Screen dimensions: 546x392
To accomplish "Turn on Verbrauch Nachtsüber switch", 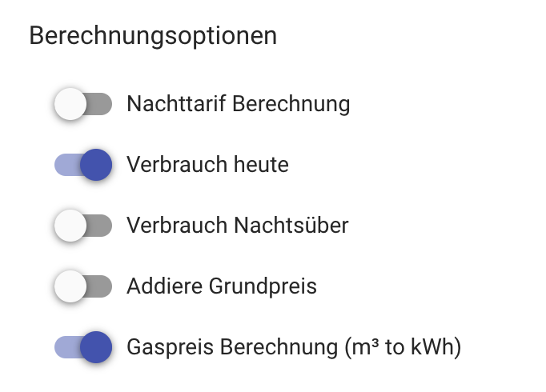I will (83, 226).
